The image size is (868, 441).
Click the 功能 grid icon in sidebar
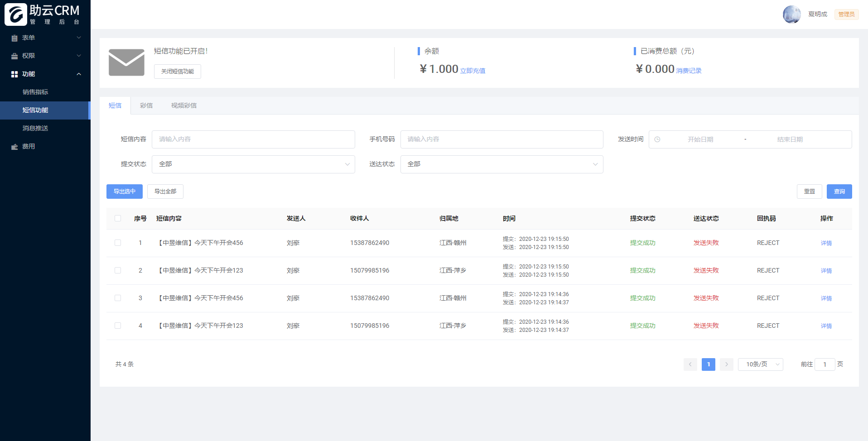tap(14, 74)
